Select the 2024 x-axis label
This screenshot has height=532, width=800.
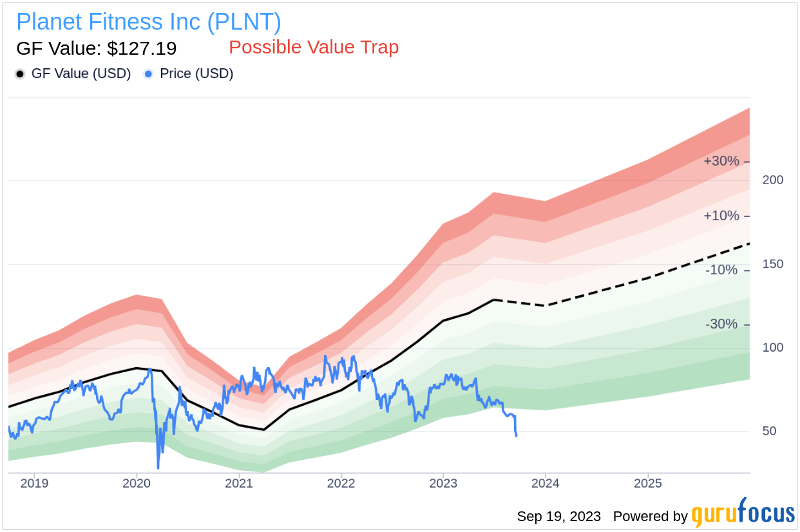(x=545, y=483)
